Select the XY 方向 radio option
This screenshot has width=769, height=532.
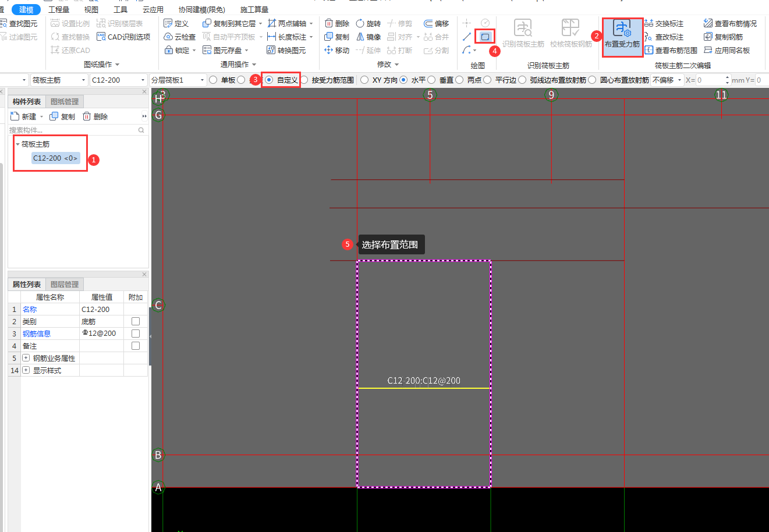[x=364, y=80]
